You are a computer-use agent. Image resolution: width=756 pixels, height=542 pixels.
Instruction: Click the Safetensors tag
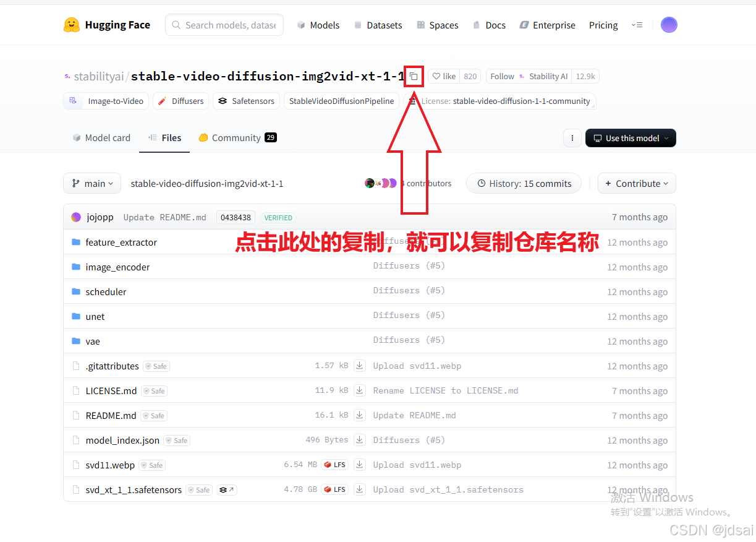tap(246, 101)
